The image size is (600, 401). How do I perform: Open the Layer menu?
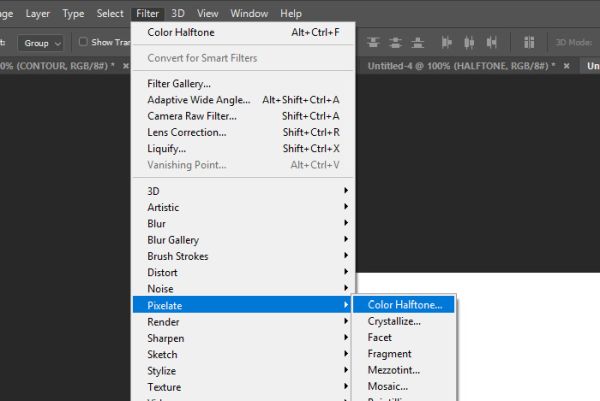38,14
